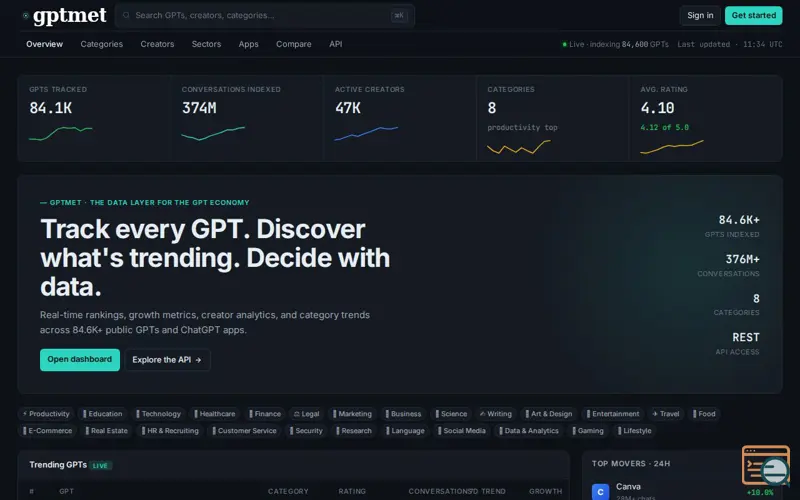Pick the E-Commerce chip
Screen dimensions: 800x500
pyautogui.click(x=47, y=431)
